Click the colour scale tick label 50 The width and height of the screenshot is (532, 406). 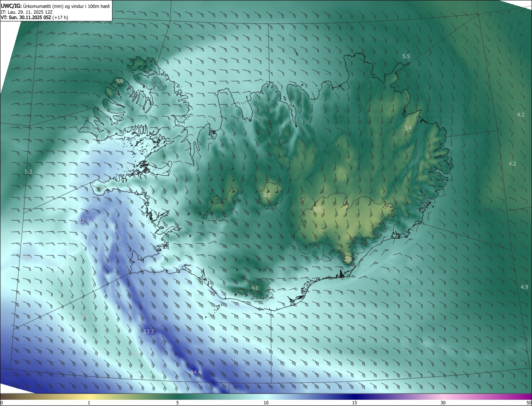click(x=529, y=403)
